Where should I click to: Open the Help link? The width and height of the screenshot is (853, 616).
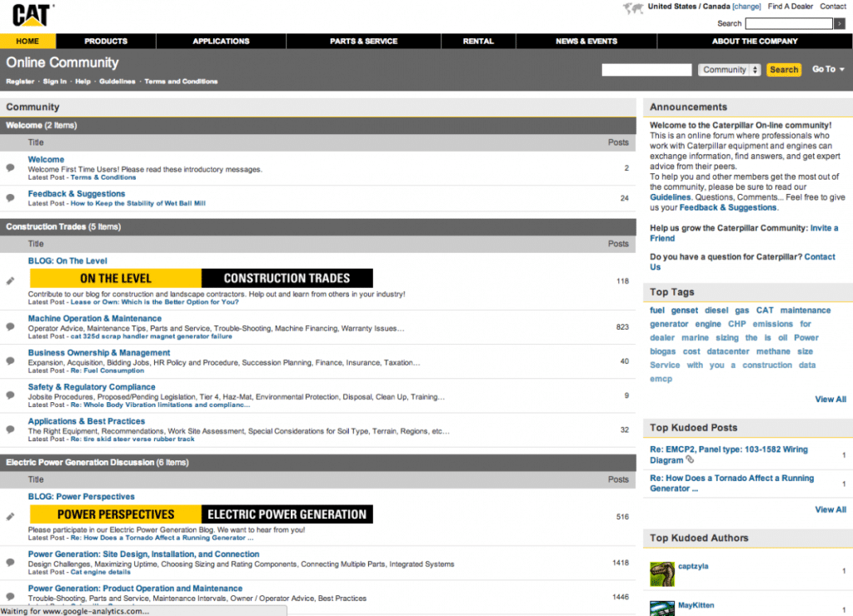[82, 82]
